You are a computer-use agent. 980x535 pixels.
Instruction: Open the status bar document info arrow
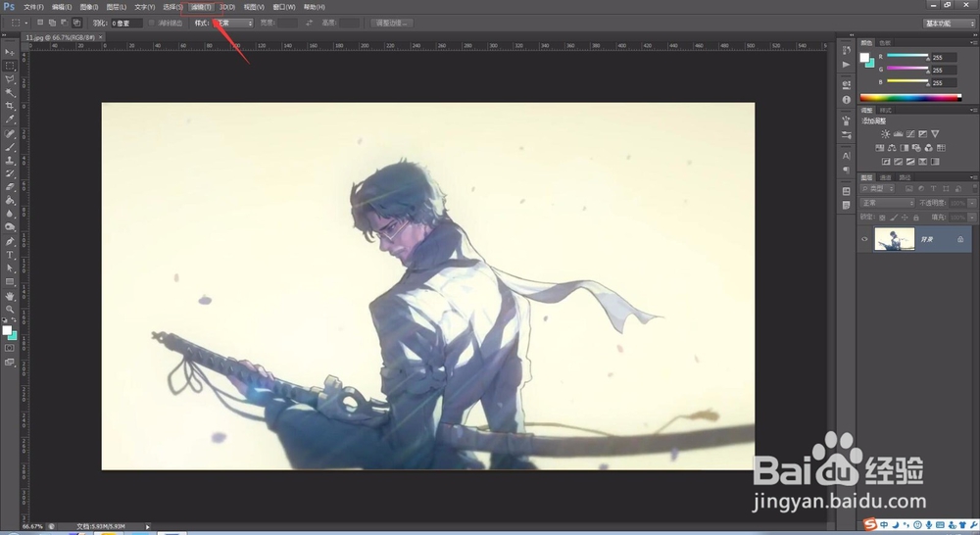(148, 527)
